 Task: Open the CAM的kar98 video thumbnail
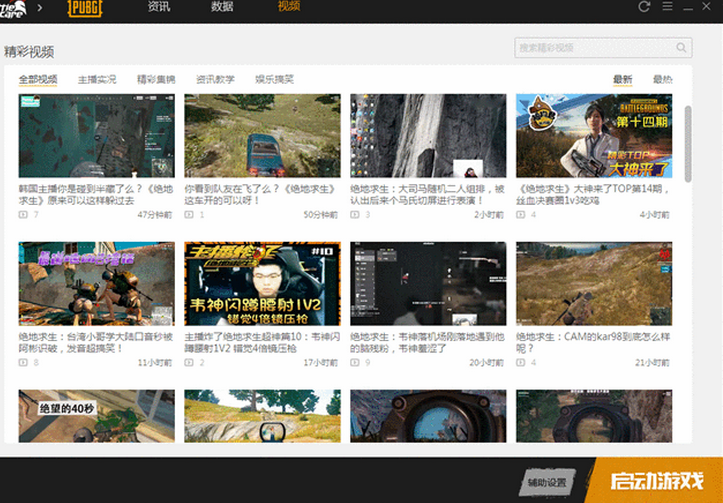point(594,284)
